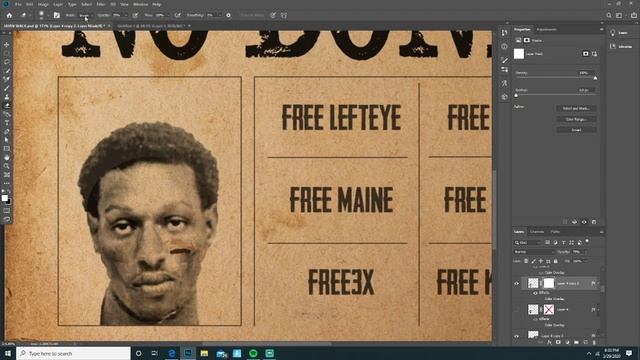
Task: Toggle mask visibility eye in Properties
Action: (584, 222)
